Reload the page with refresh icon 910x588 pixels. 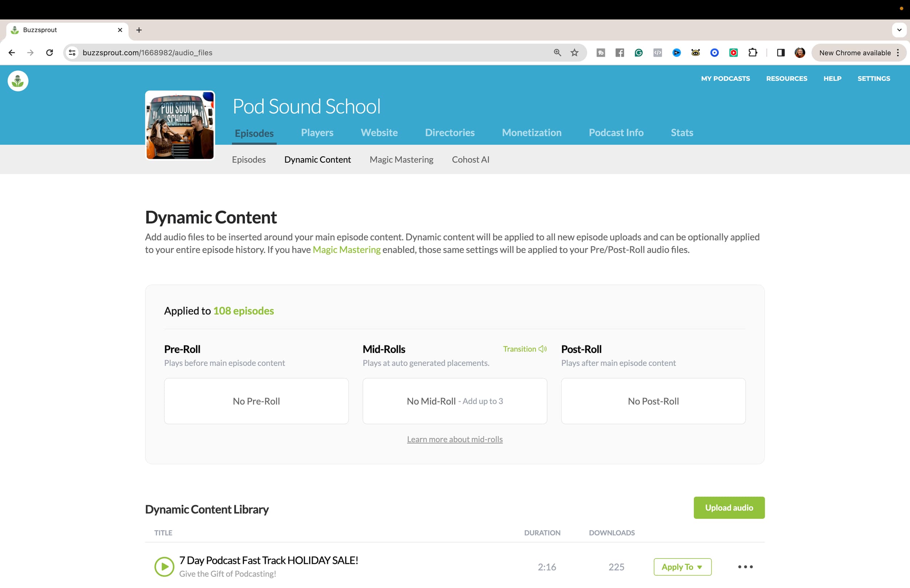pos(49,53)
